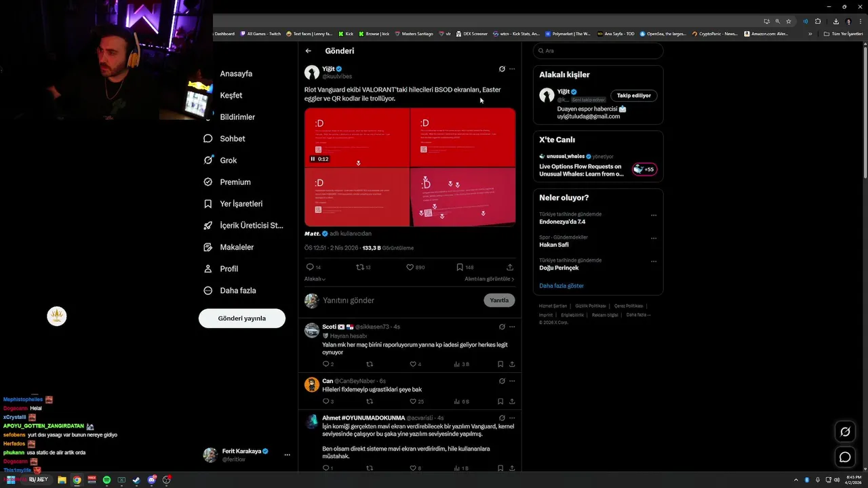Like the post with 890 likes

click(410, 267)
